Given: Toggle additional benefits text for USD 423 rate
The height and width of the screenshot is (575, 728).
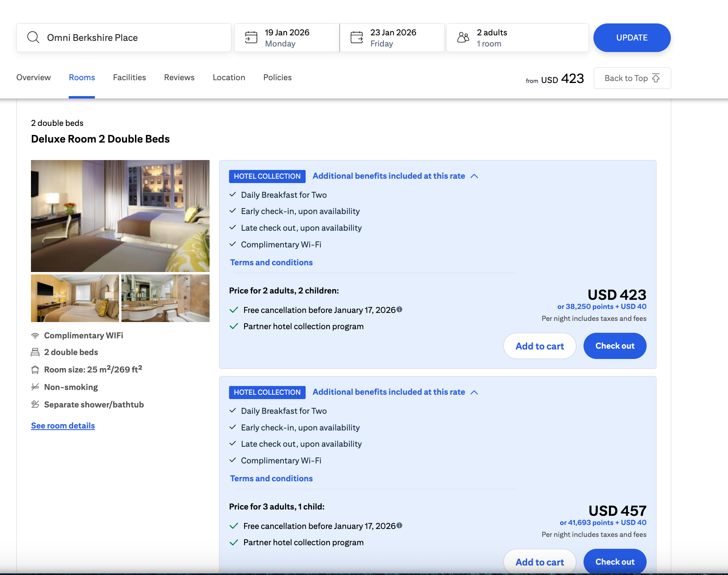Looking at the screenshot, I should 389,176.
